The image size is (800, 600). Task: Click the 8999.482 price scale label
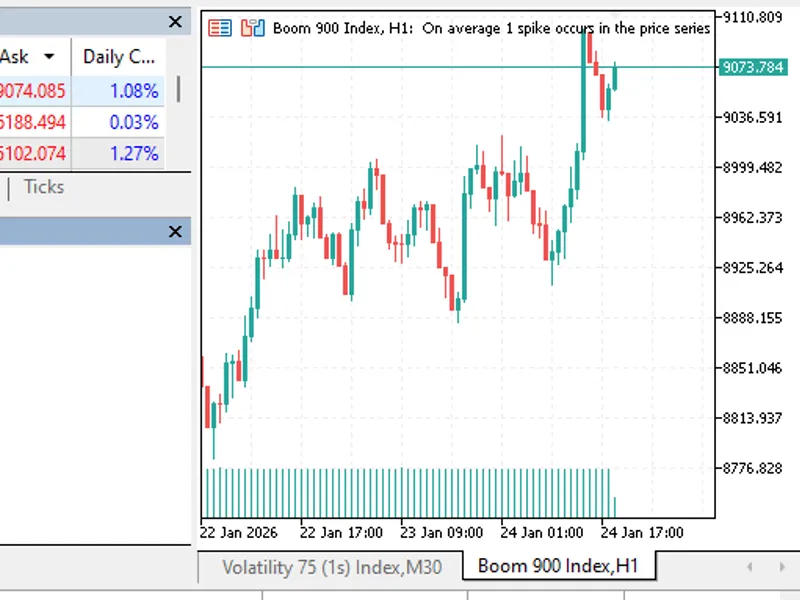753,167
